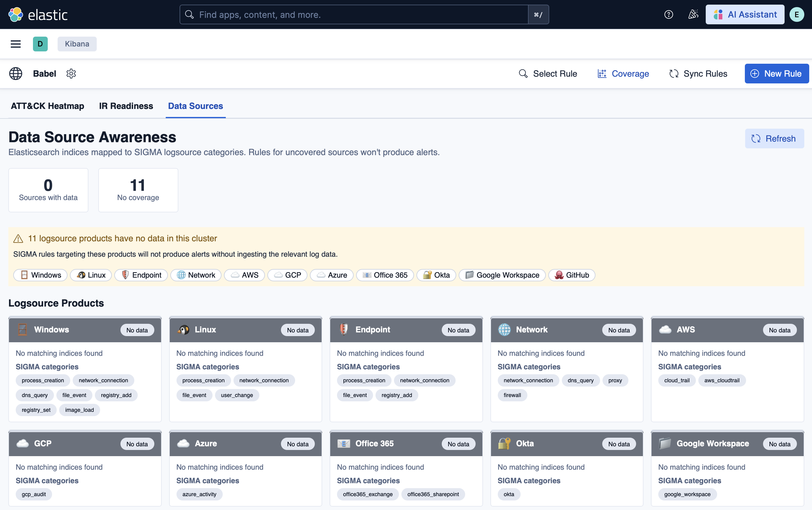
Task: Click the Okta lock card icon
Action: [x=505, y=443]
